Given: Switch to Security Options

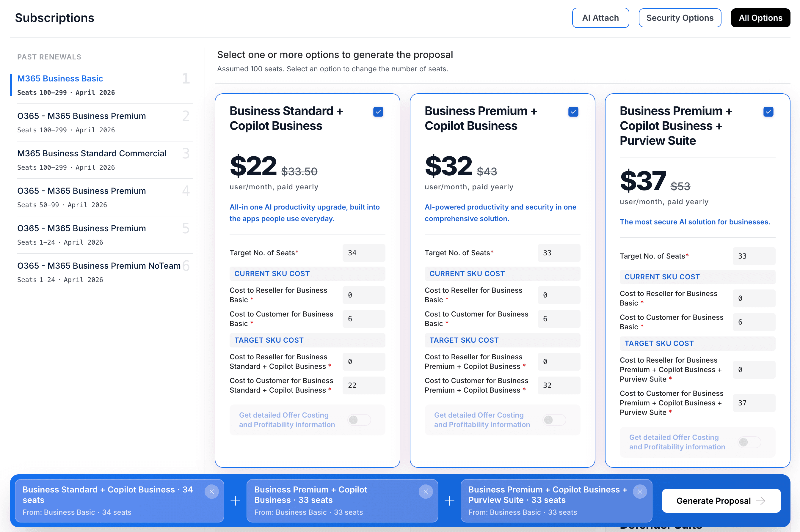Looking at the screenshot, I should (680, 18).
